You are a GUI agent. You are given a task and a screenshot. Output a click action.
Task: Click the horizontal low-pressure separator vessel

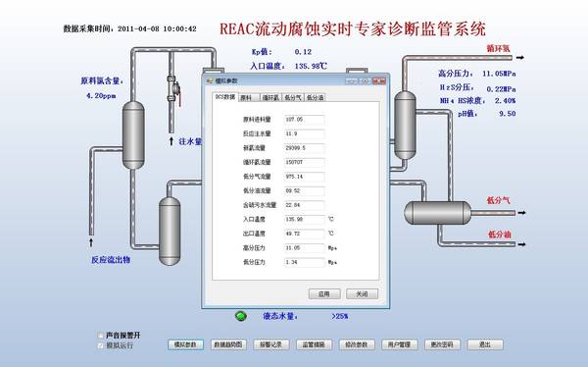(437, 213)
